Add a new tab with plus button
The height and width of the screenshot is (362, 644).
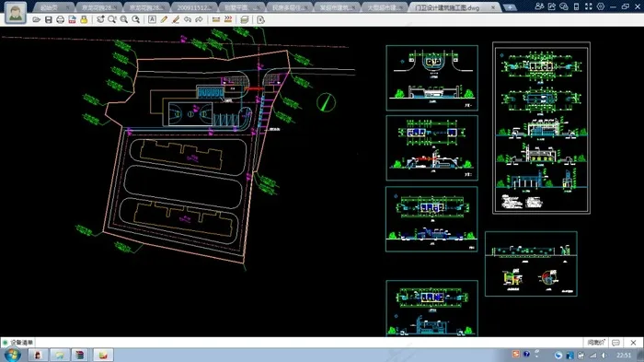[x=510, y=7]
